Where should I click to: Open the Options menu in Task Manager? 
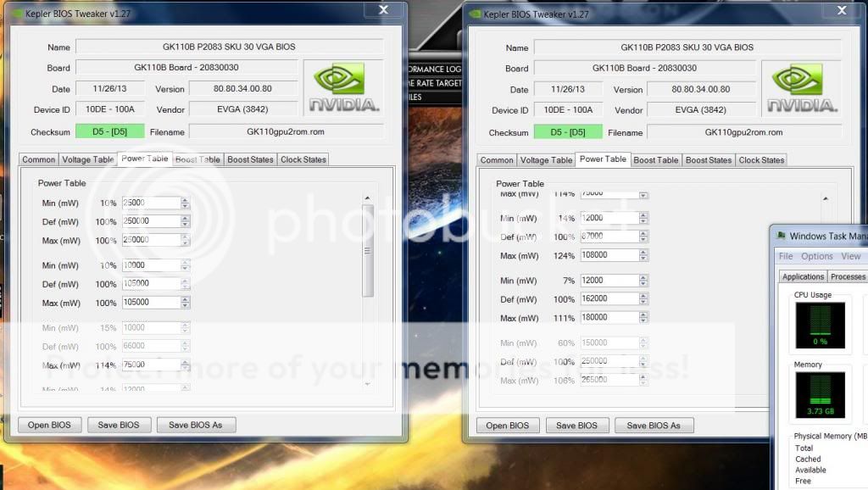point(816,256)
